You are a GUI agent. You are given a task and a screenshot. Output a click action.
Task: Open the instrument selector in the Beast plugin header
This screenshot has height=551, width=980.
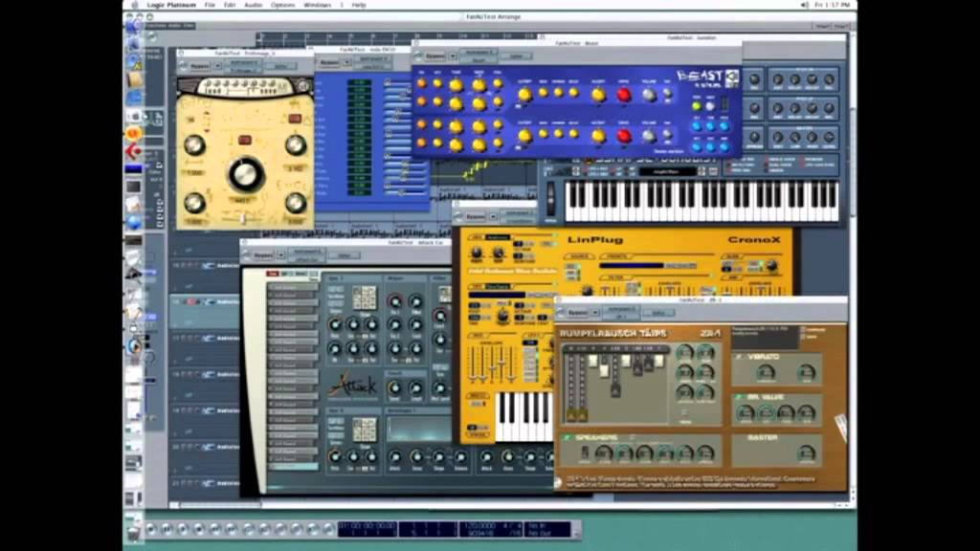tap(479, 56)
